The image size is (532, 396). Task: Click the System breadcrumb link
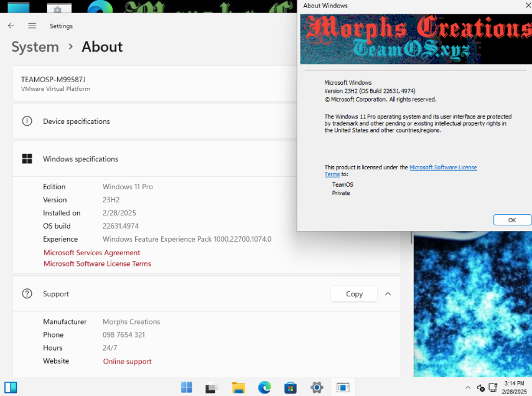point(35,47)
